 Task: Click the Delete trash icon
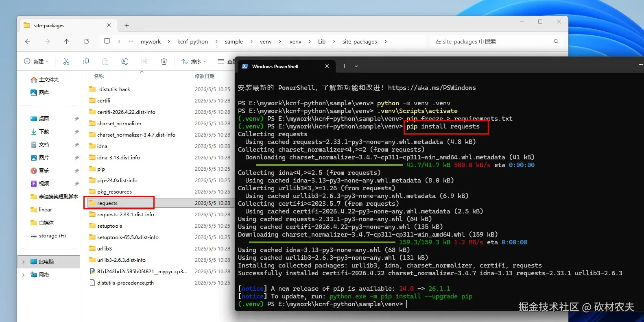164,61
